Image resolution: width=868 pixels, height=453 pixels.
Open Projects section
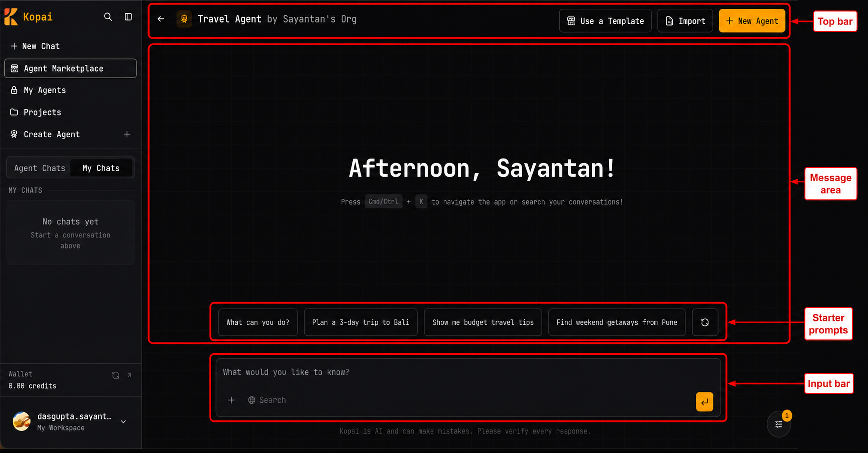36,112
